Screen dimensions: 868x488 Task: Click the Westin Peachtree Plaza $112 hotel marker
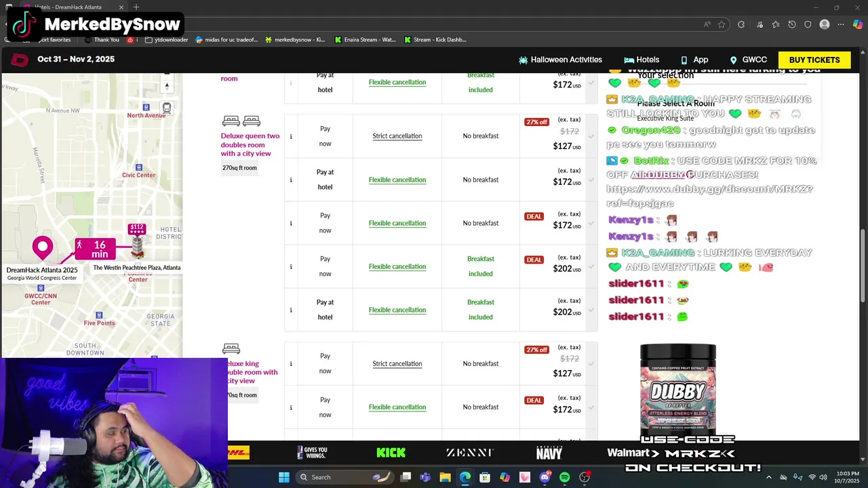tap(137, 241)
